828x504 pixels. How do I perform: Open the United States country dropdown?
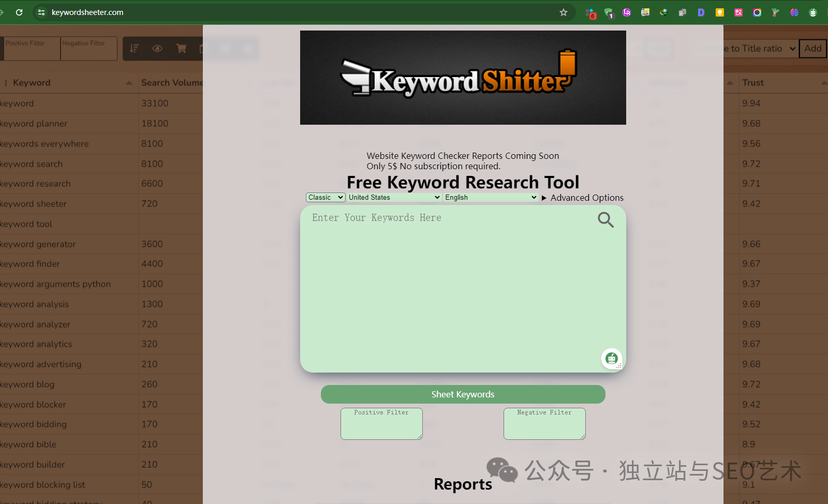pos(394,198)
